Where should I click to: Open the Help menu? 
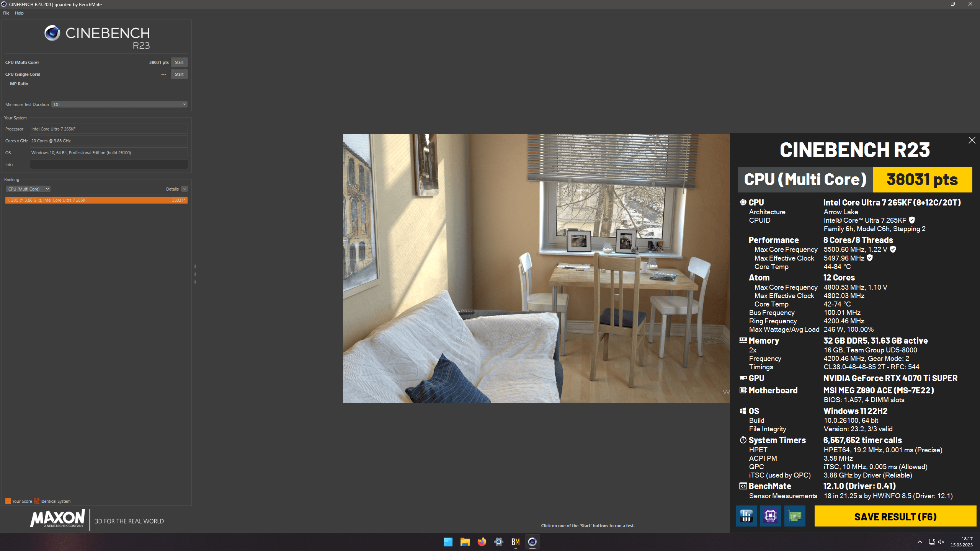pos(19,13)
